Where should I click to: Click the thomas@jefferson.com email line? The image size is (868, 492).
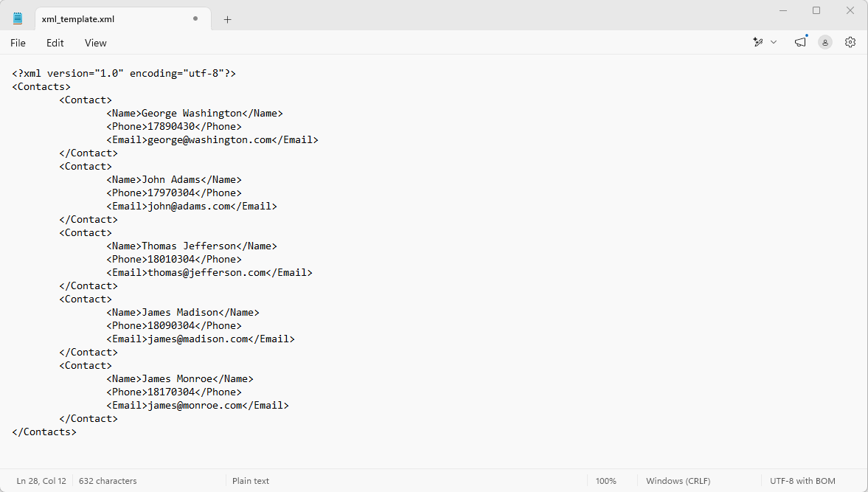pos(209,272)
